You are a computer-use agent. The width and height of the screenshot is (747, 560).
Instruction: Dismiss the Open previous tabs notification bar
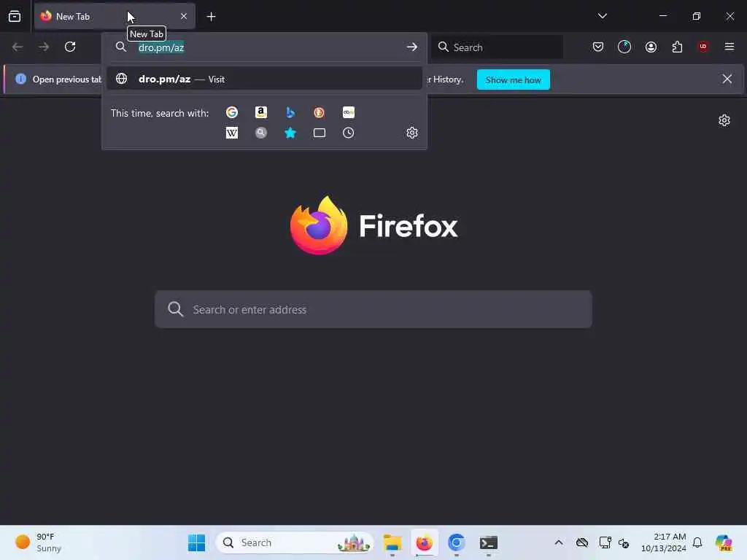tap(727, 79)
